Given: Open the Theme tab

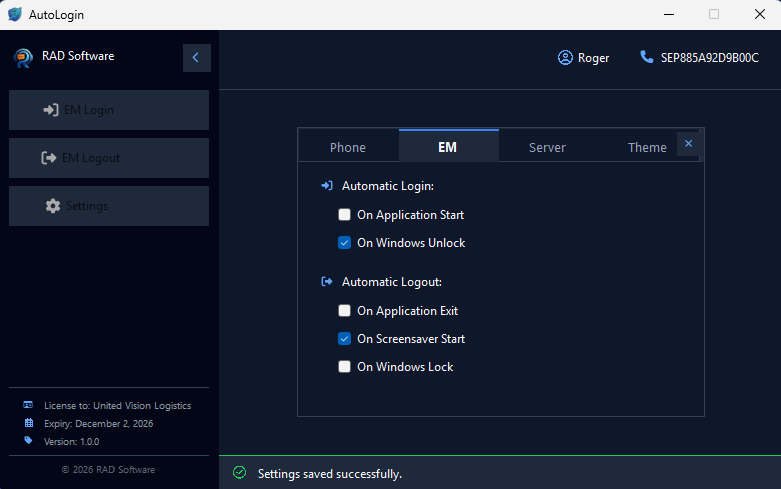Looking at the screenshot, I should pyautogui.click(x=647, y=147).
